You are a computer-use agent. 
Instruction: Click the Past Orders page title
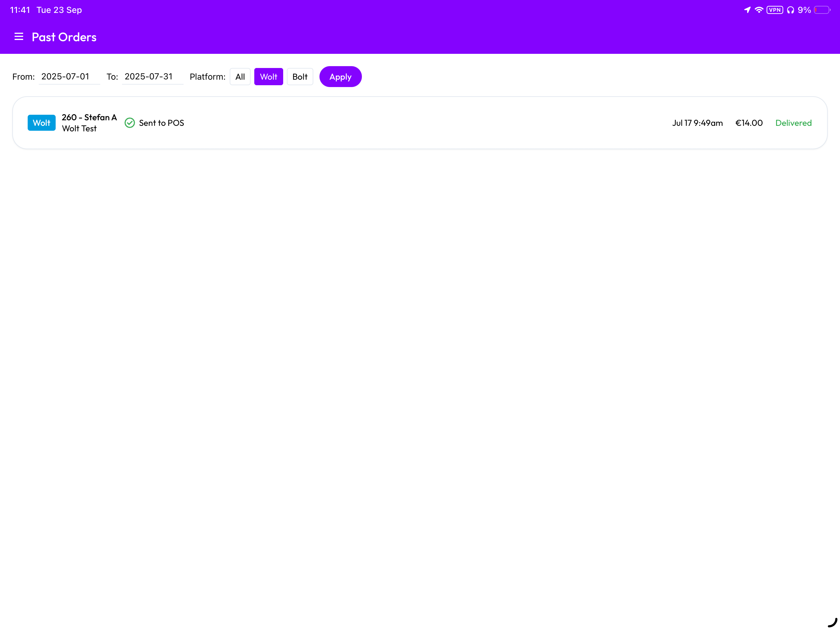click(64, 37)
